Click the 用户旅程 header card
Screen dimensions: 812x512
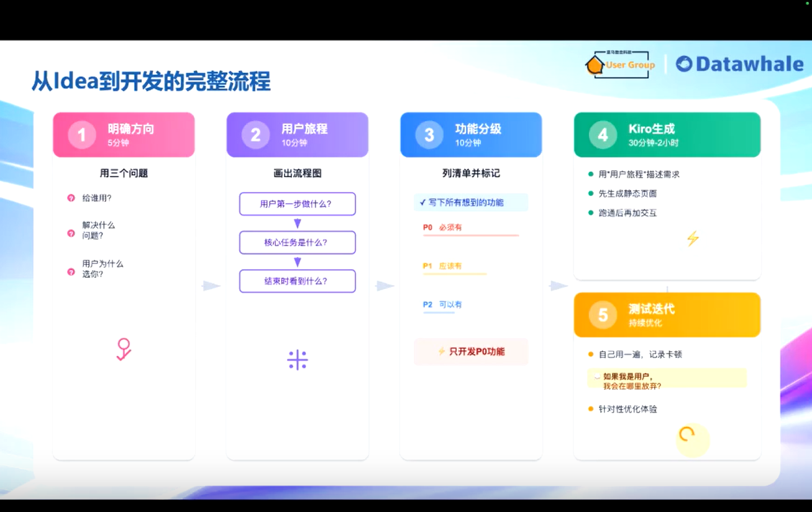coord(298,135)
